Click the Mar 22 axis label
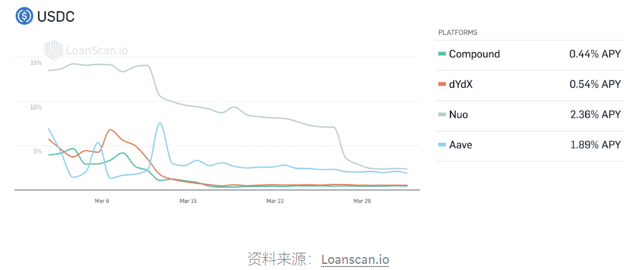644x270 pixels. point(275,201)
